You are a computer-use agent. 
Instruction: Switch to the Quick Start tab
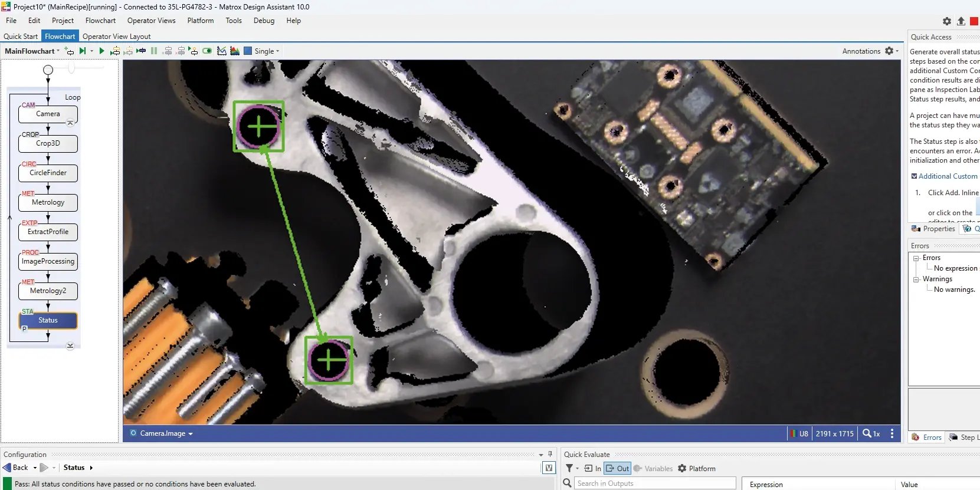[x=21, y=37]
